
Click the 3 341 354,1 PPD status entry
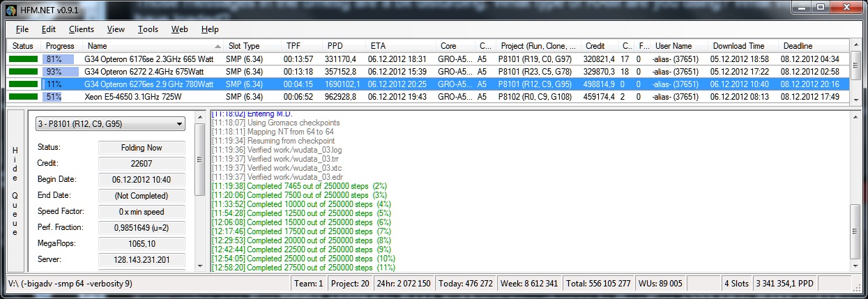pyautogui.click(x=784, y=284)
